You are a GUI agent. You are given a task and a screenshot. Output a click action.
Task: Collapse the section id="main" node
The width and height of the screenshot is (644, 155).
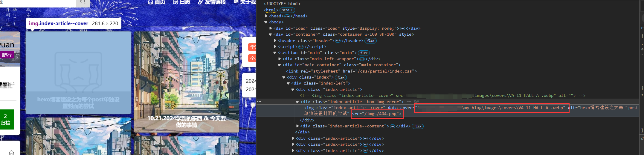[x=275, y=53]
